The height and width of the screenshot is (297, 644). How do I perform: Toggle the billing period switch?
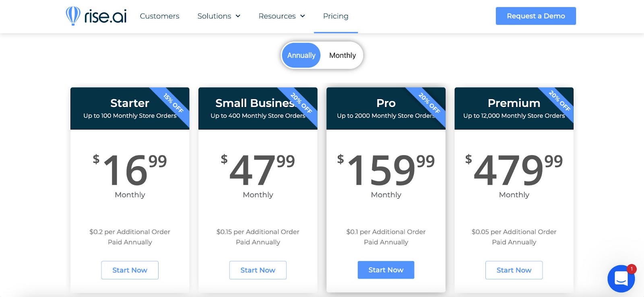322,55
